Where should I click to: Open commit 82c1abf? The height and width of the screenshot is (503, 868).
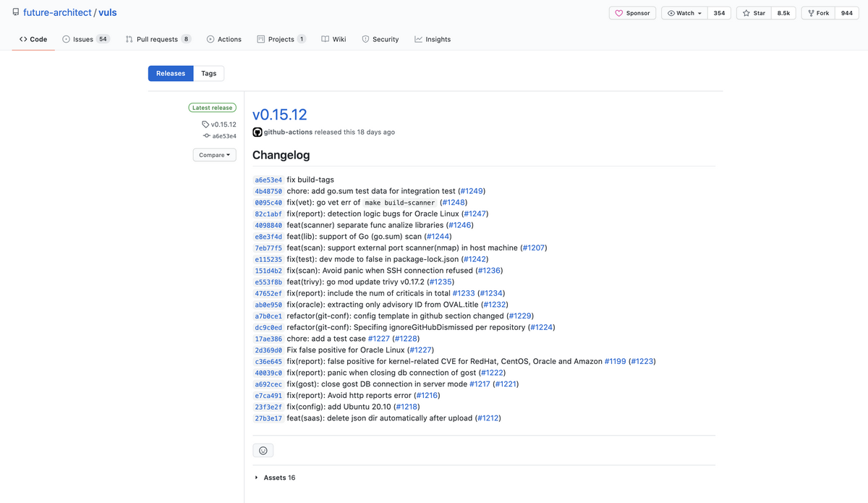[268, 214]
